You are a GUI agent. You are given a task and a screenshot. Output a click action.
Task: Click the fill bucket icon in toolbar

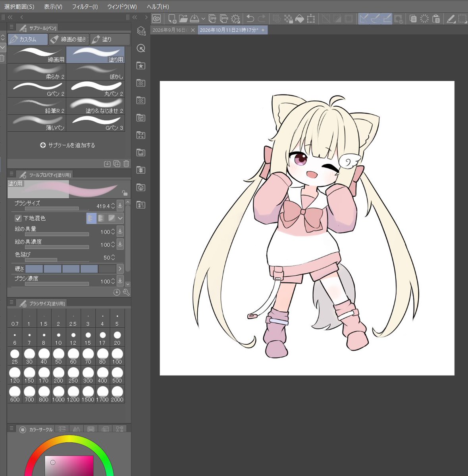[300, 18]
